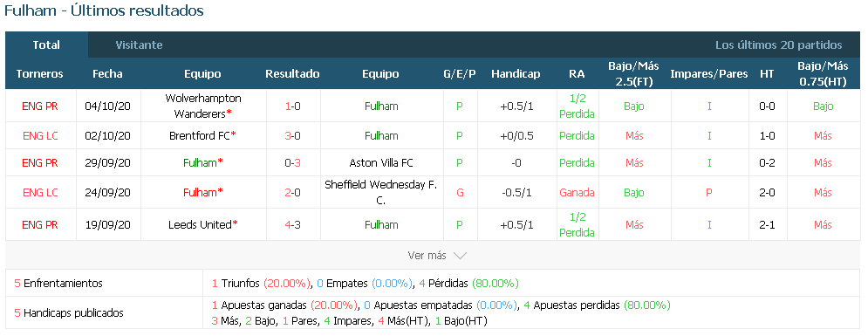Click red Fulham link in 24/09/20 row
Screen dimensions: 868x336
pyautogui.click(x=203, y=193)
